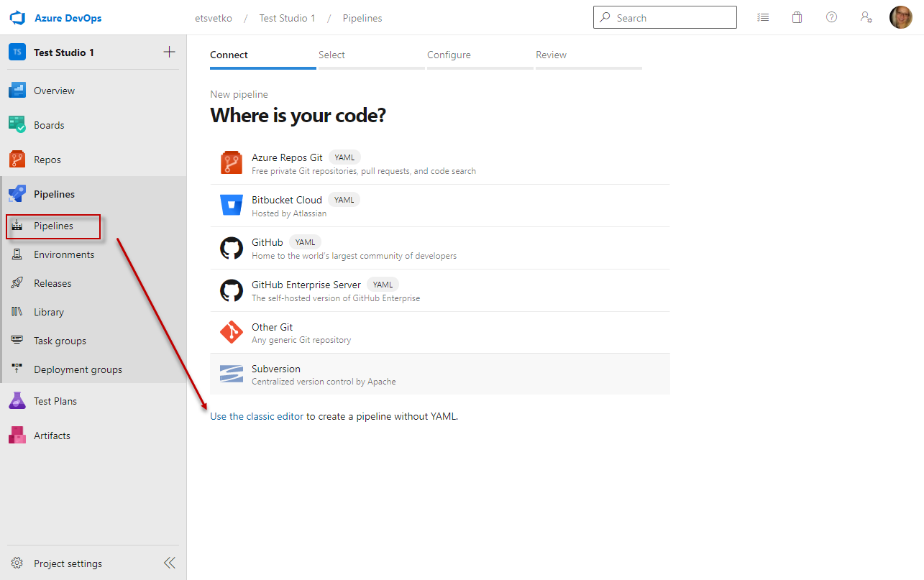The height and width of the screenshot is (580, 924).
Task: Open the user profile avatar
Action: pos(901,17)
